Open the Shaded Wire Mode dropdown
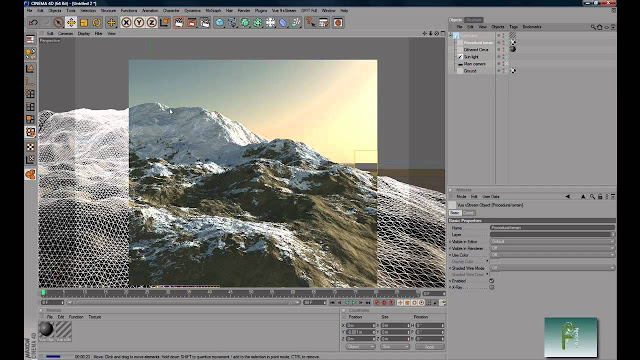Image resolution: width=640 pixels, height=360 pixels. [552, 268]
